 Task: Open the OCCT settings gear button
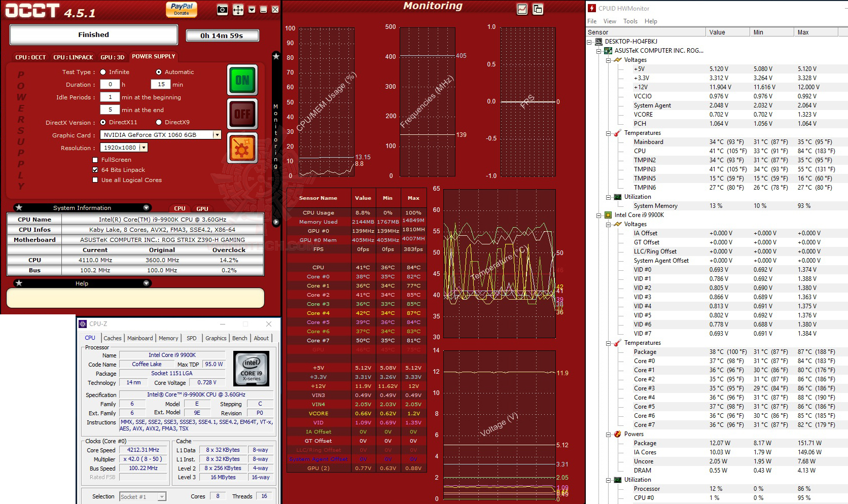(x=242, y=148)
